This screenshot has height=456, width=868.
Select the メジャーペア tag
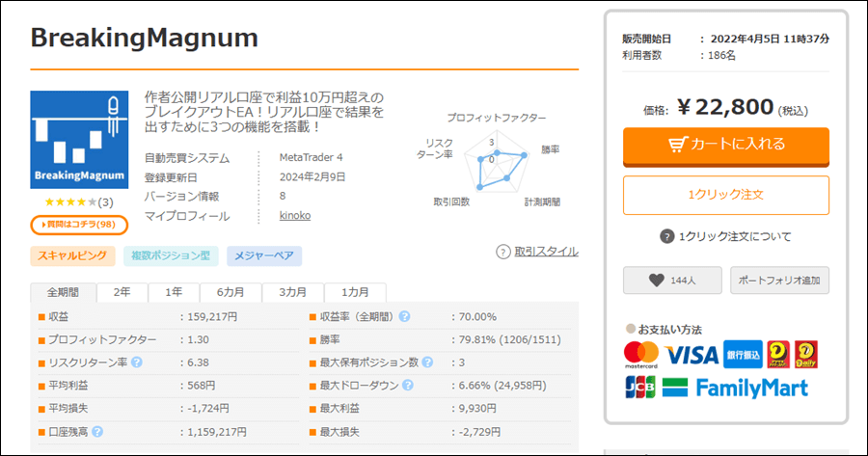pyautogui.click(x=264, y=255)
